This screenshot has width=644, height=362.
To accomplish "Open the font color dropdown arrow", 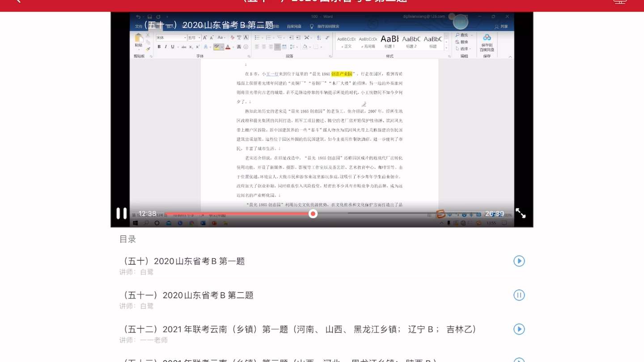I will (x=233, y=47).
